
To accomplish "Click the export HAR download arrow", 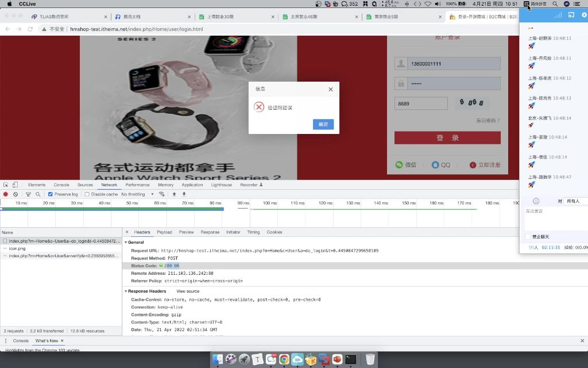I will pos(184,194).
